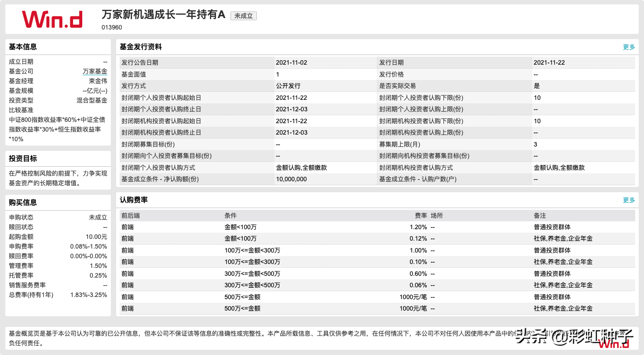Click the 发行公告日期 value 2021-11-02

click(291, 62)
